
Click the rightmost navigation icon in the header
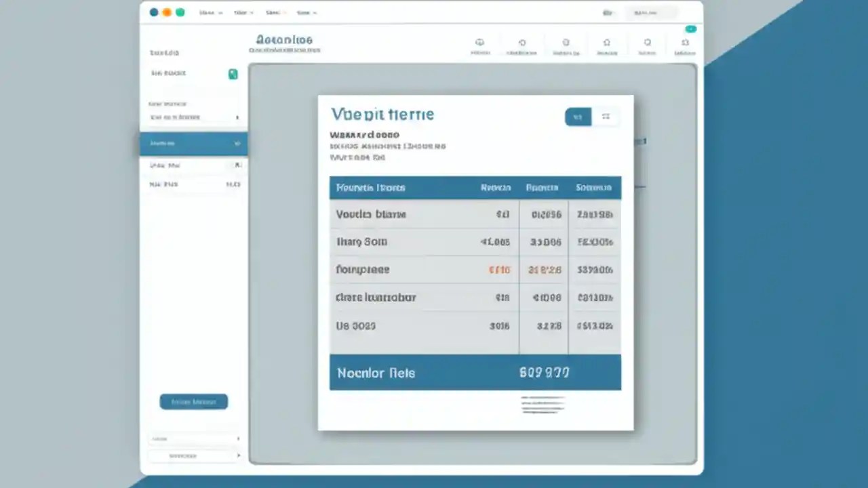[685, 42]
